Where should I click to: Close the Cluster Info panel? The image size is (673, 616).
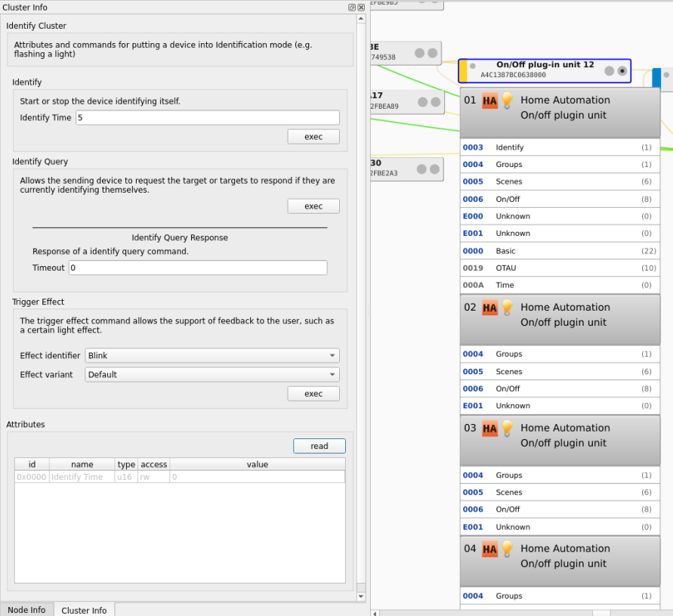(361, 8)
